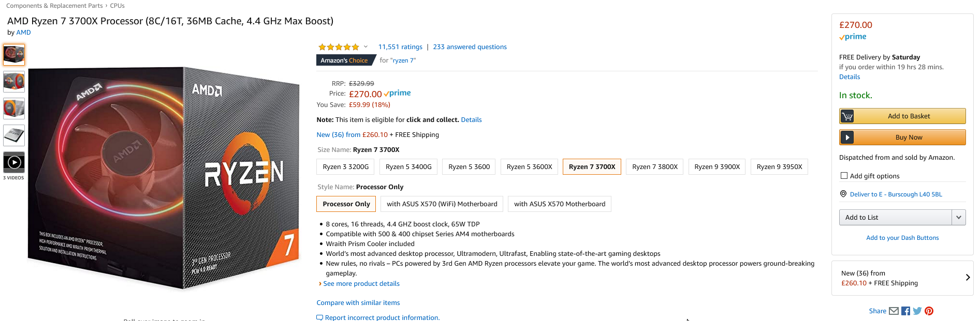Image resolution: width=980 pixels, height=321 pixels.
Task: Share this product on Twitter
Action: (917, 311)
